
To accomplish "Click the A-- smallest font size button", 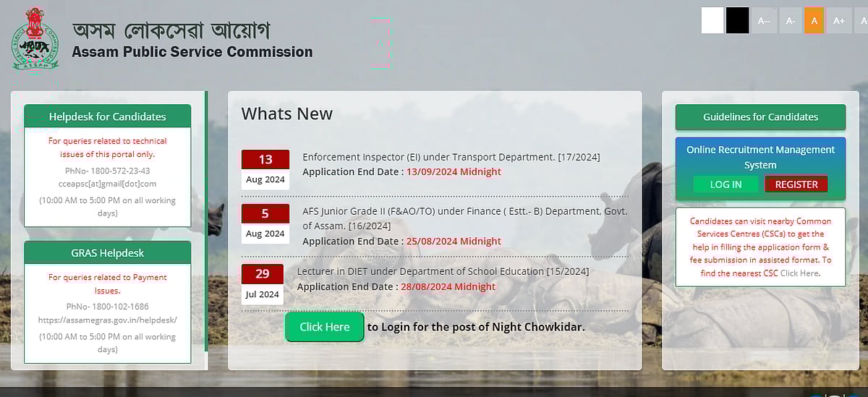I will click(764, 21).
